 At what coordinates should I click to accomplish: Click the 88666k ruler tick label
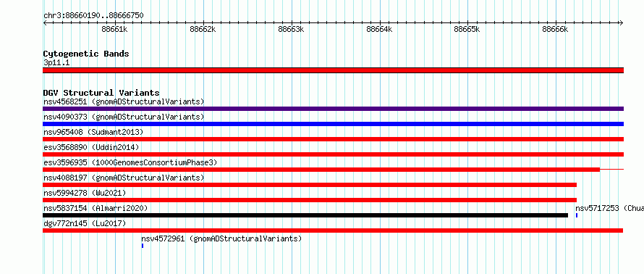click(555, 29)
